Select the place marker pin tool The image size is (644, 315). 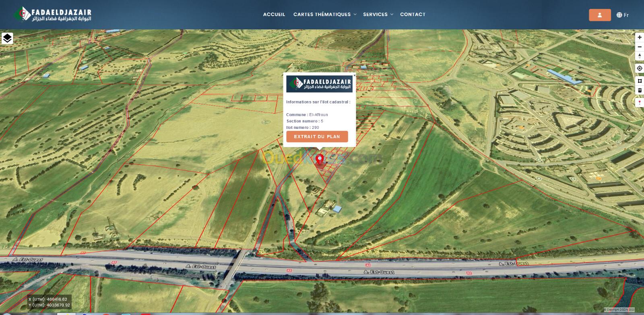pos(640,103)
